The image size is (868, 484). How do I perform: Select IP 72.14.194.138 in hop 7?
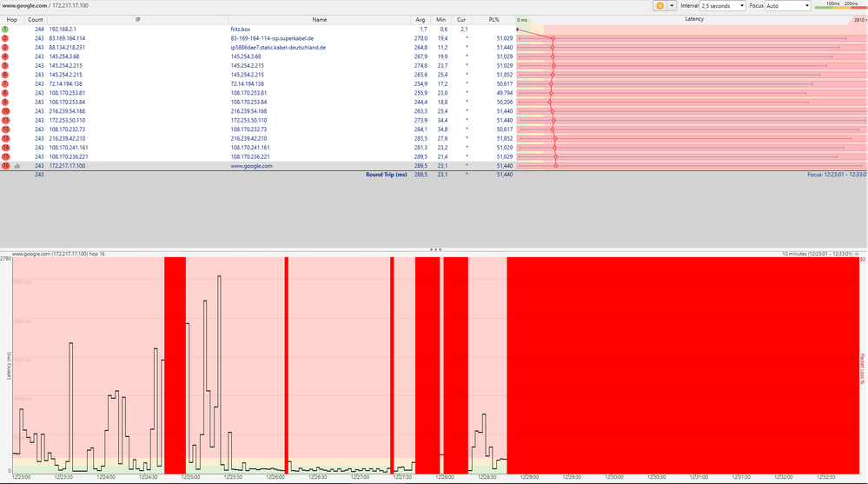(x=65, y=83)
